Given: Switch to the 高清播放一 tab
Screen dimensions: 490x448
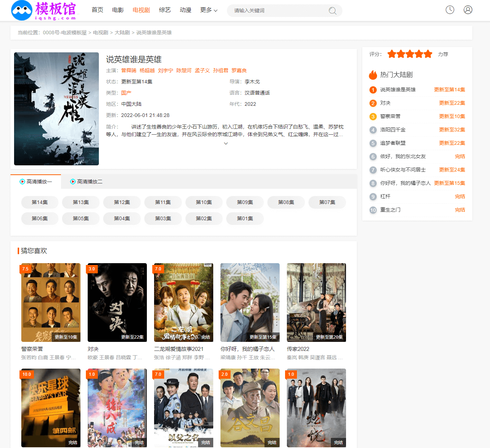Looking at the screenshot, I should (x=36, y=182).
